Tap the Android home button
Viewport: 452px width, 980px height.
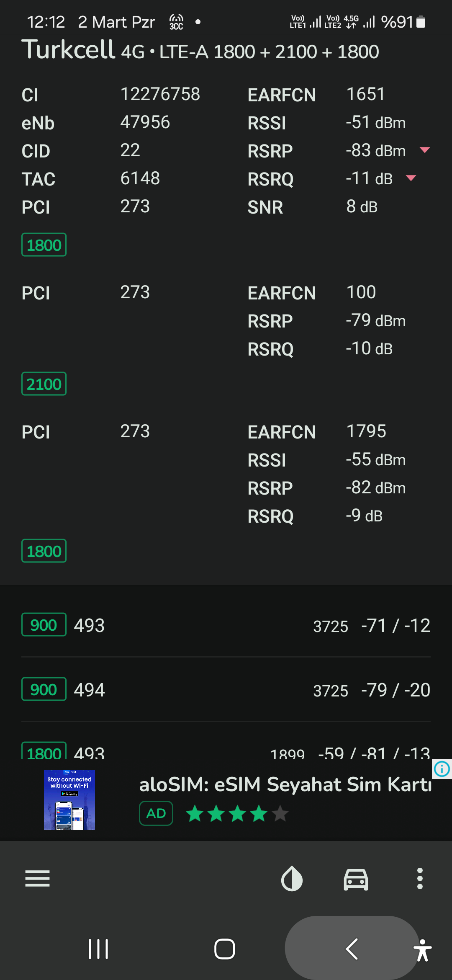(225, 949)
